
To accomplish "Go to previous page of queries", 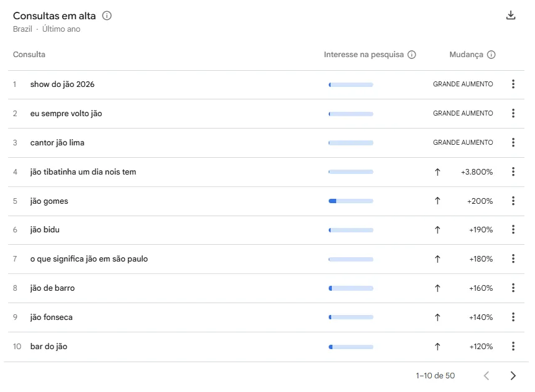I will (487, 376).
